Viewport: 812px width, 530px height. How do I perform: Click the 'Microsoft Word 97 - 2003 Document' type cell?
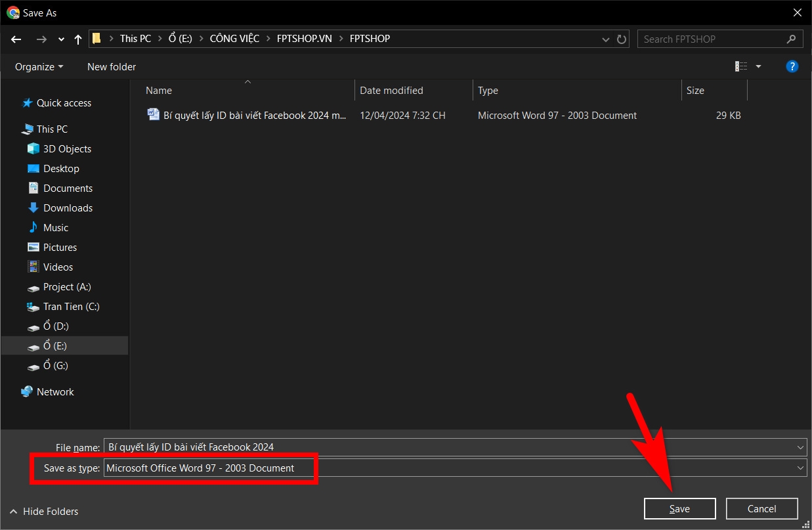557,116
